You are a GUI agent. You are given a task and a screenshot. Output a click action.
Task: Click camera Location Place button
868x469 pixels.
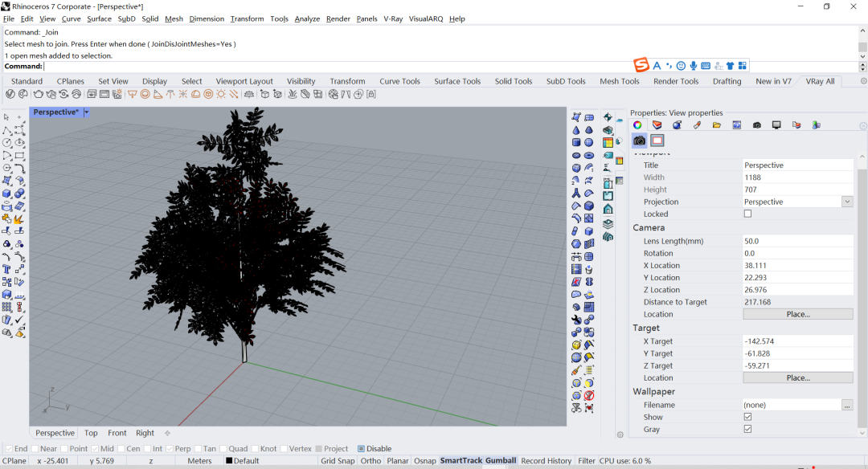[798, 314]
